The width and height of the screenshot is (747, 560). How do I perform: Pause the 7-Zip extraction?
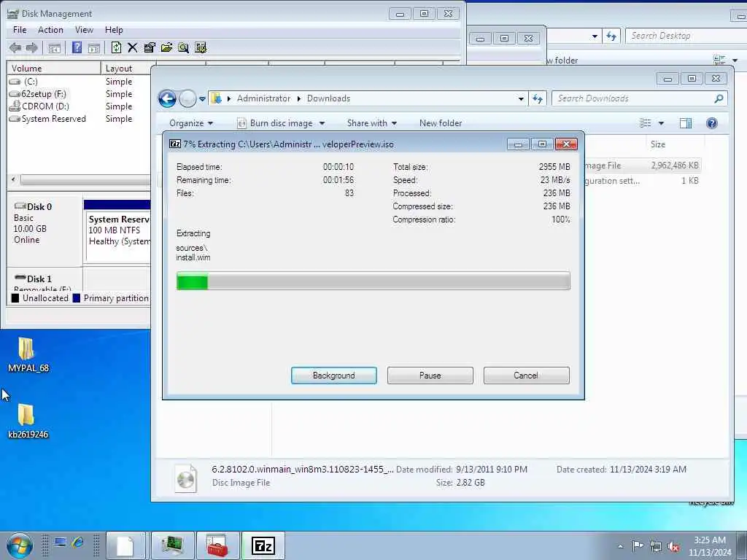(430, 376)
